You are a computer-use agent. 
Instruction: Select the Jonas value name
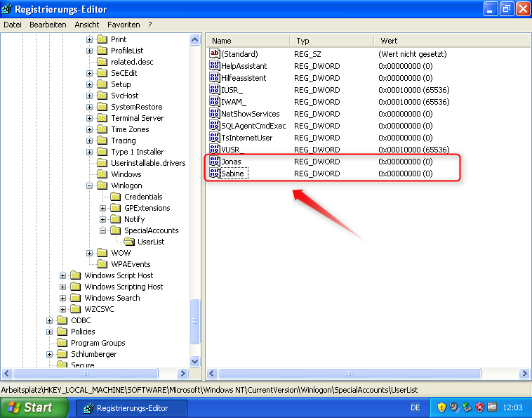point(231,162)
